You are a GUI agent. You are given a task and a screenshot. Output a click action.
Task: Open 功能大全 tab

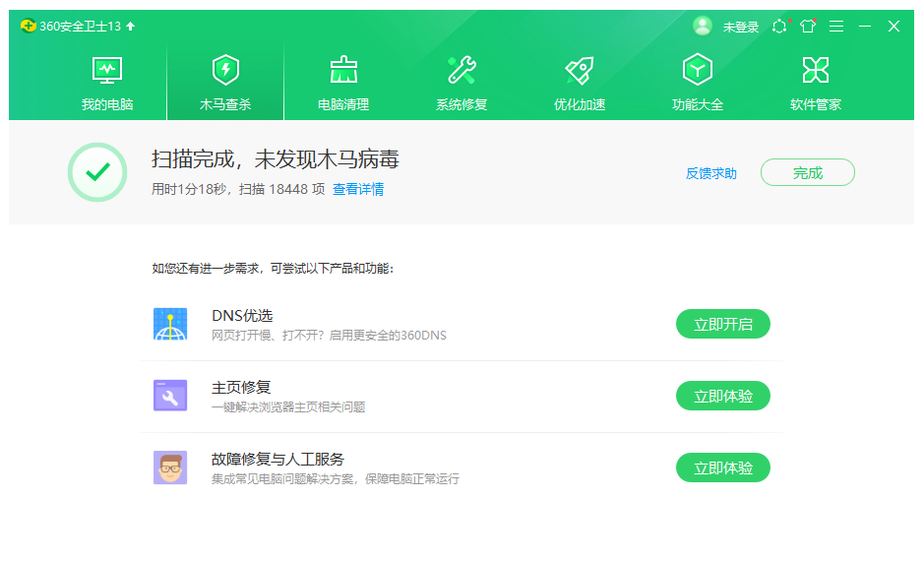click(698, 83)
